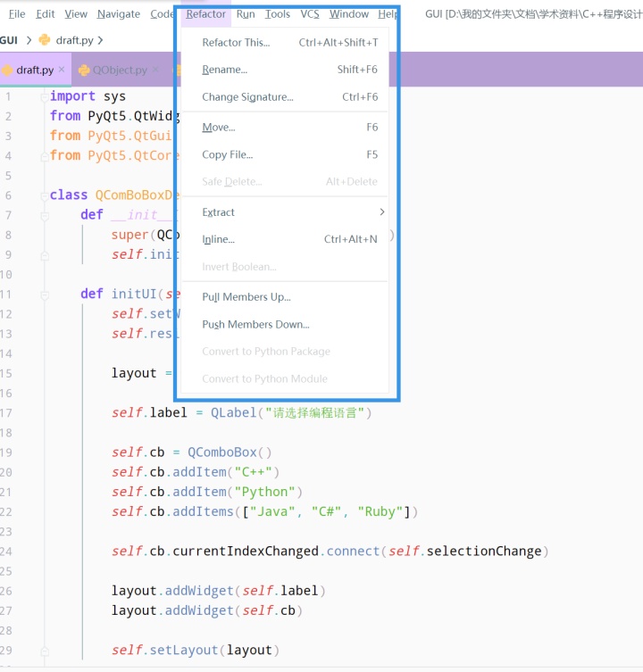Select Change Signature... menu entry
This screenshot has width=643, height=672.
coord(285,97)
